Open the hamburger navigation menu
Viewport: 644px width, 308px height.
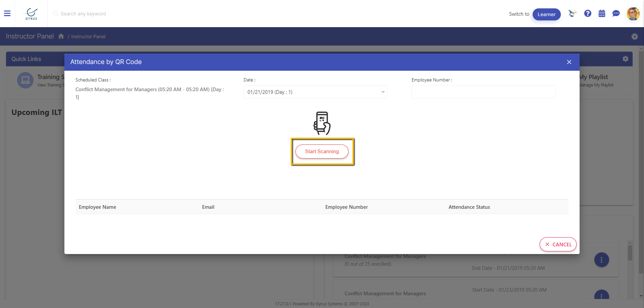(7, 13)
